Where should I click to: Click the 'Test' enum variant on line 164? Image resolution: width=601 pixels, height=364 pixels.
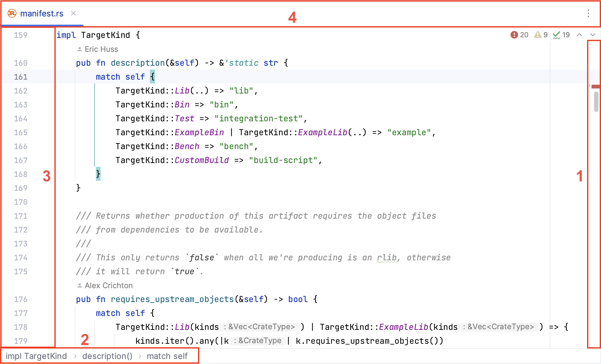point(185,118)
